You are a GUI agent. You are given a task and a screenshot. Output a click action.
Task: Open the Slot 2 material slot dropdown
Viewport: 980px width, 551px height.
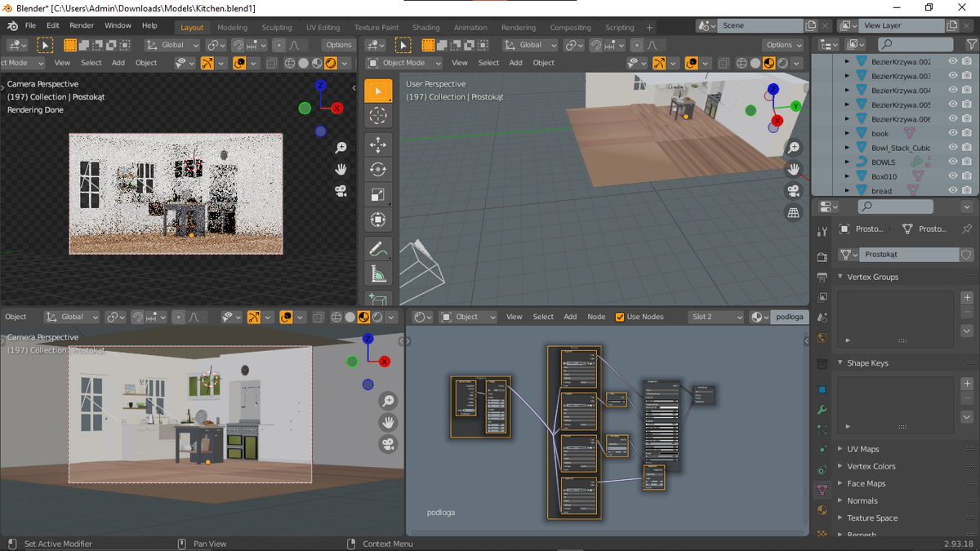(716, 317)
